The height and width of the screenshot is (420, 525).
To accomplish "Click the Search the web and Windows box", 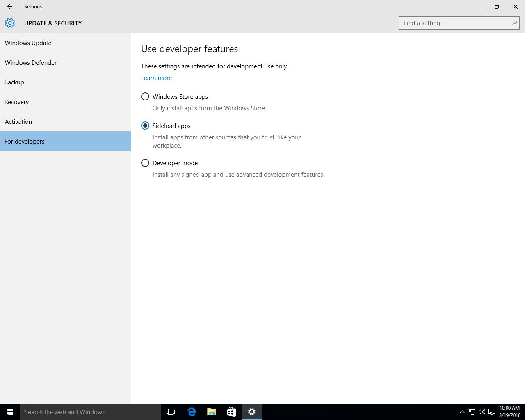I will point(90,412).
